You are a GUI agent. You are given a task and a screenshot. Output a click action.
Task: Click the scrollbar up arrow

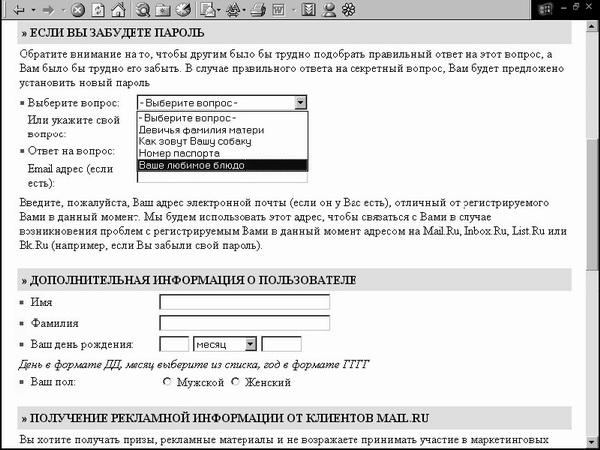point(591,26)
